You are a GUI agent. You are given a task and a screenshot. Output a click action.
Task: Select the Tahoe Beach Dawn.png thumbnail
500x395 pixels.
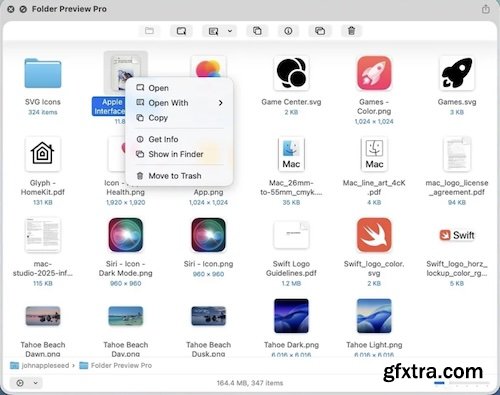point(43,316)
